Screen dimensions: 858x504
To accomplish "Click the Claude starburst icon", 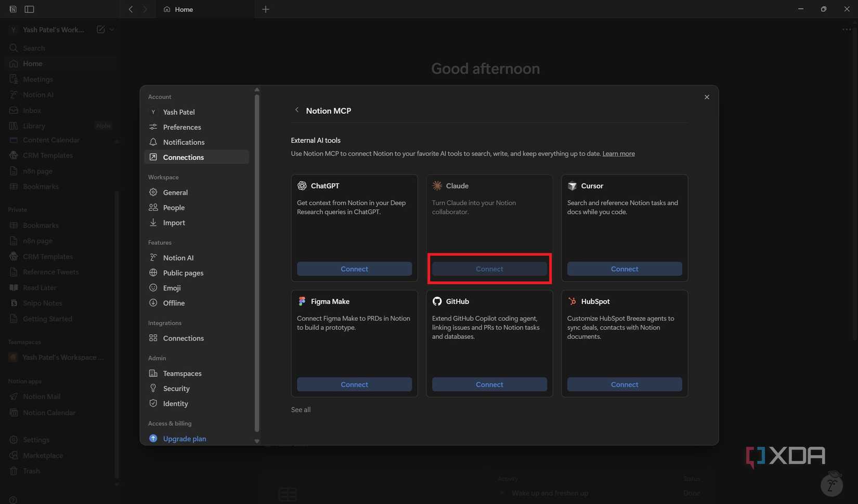I will (437, 185).
